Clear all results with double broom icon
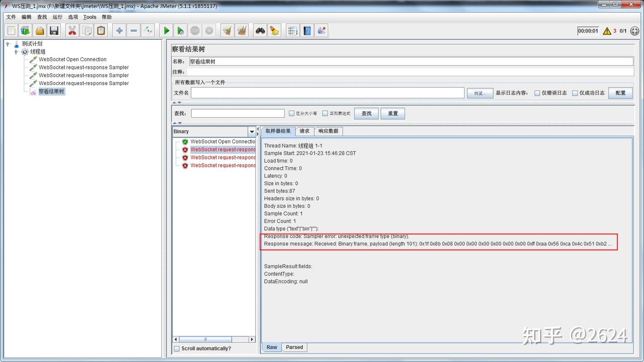Viewport: 644px width, 362px height. coord(242,31)
